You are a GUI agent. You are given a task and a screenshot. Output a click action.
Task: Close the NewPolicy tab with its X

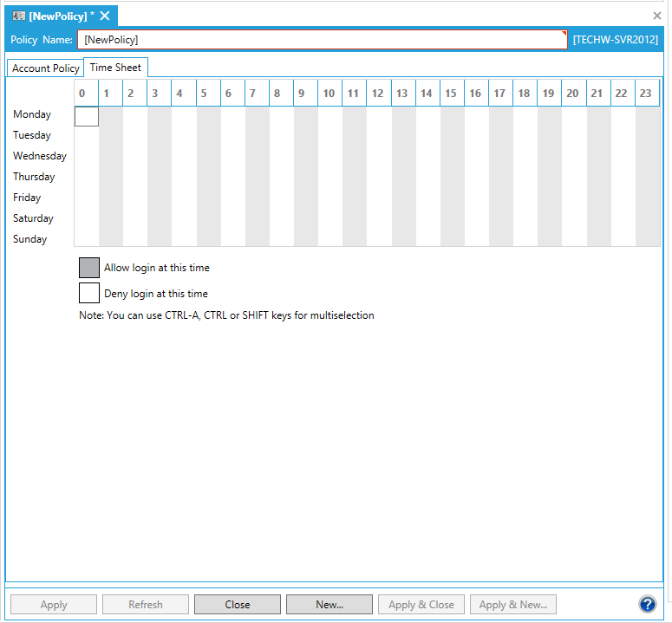[x=105, y=16]
